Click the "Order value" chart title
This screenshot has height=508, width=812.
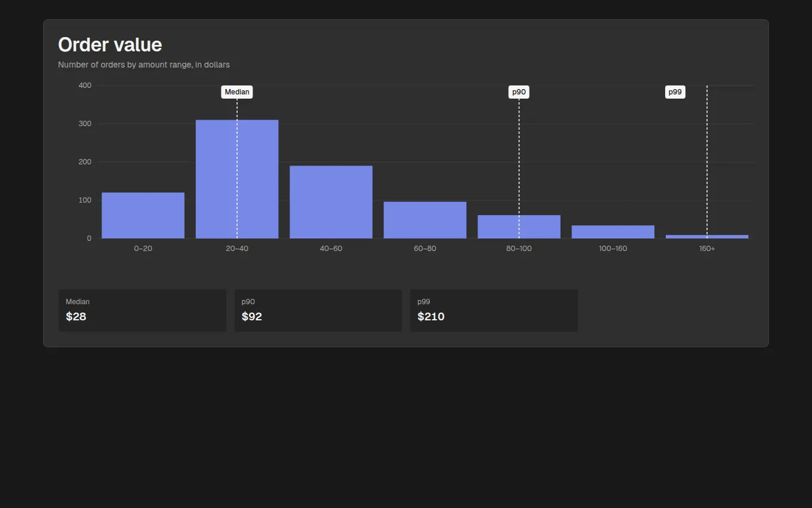point(110,45)
